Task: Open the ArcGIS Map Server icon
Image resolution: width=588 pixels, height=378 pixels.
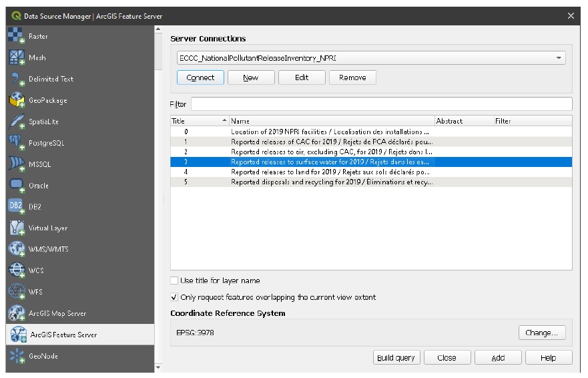Action: pyautogui.click(x=16, y=313)
